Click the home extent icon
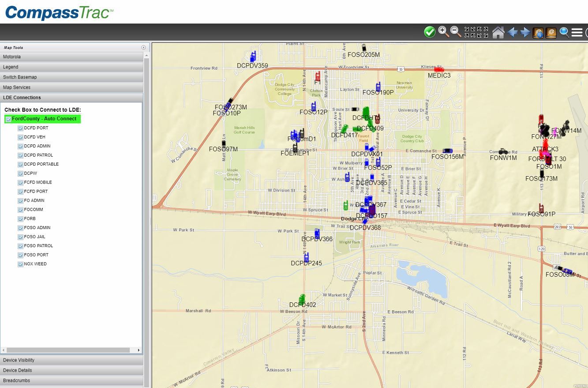 pos(498,33)
